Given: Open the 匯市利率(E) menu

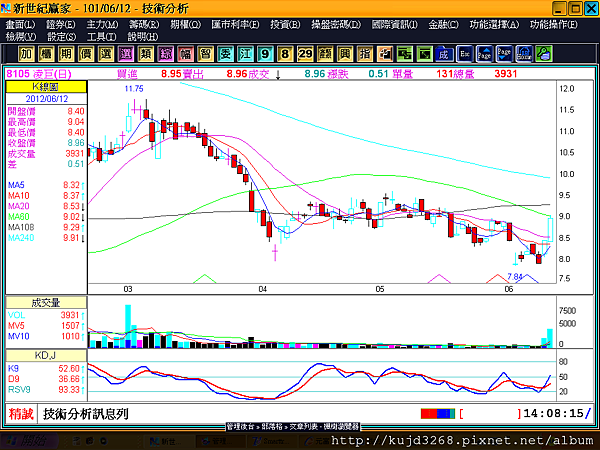Looking at the screenshot, I should [x=235, y=24].
